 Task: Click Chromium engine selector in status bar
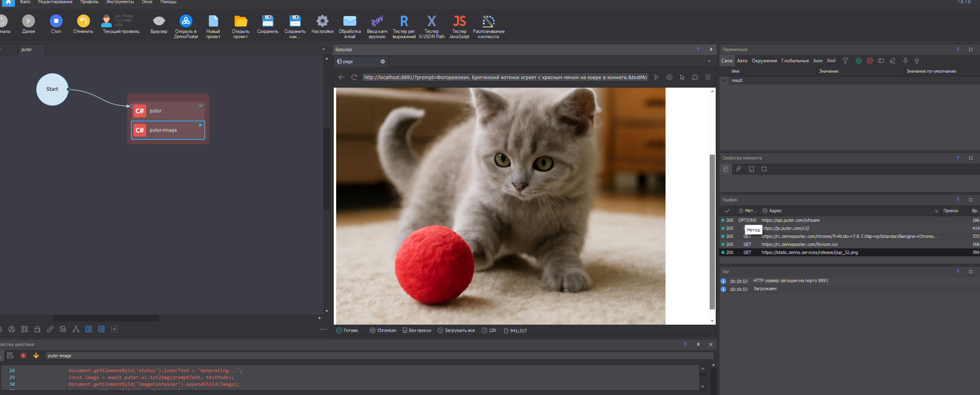[383, 330]
